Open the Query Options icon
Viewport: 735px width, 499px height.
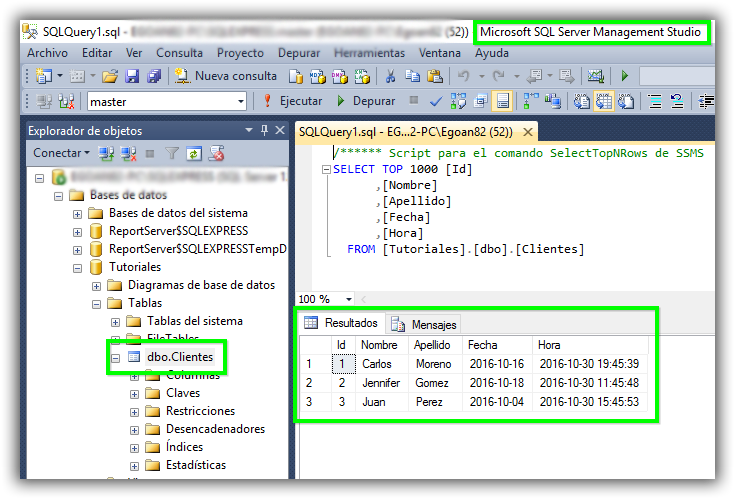tap(480, 101)
